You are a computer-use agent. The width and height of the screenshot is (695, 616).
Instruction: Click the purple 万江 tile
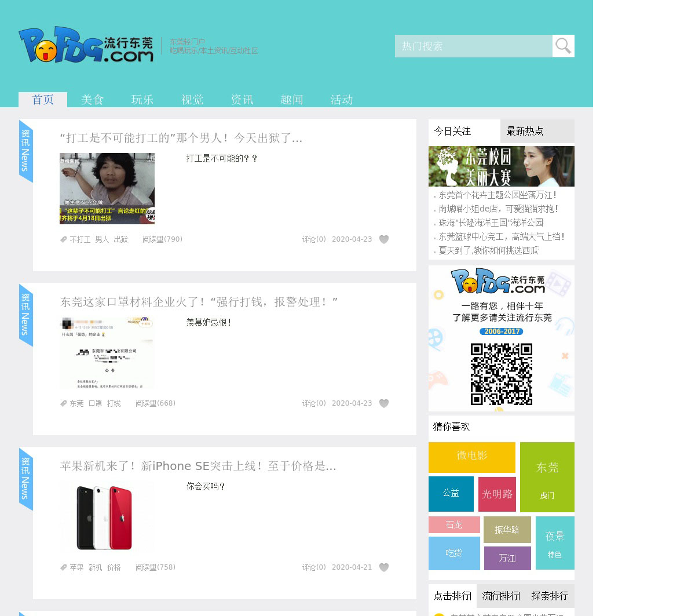507,558
